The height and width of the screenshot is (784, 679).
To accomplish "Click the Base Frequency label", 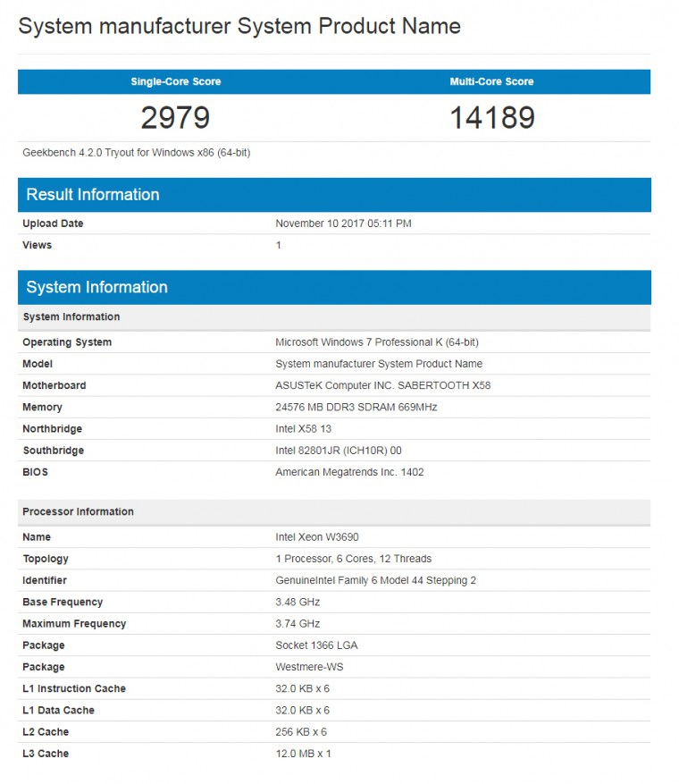I will [63, 602].
